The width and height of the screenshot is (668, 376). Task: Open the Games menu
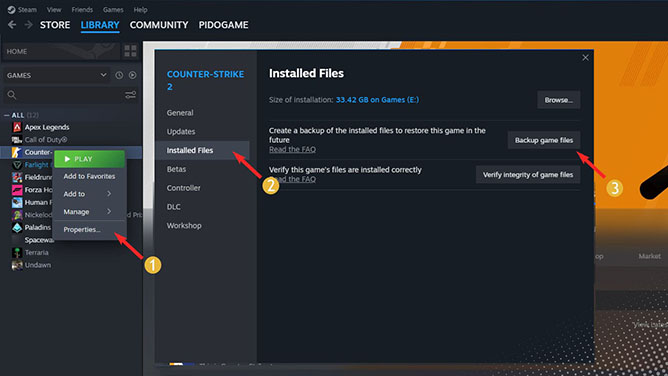(x=113, y=9)
